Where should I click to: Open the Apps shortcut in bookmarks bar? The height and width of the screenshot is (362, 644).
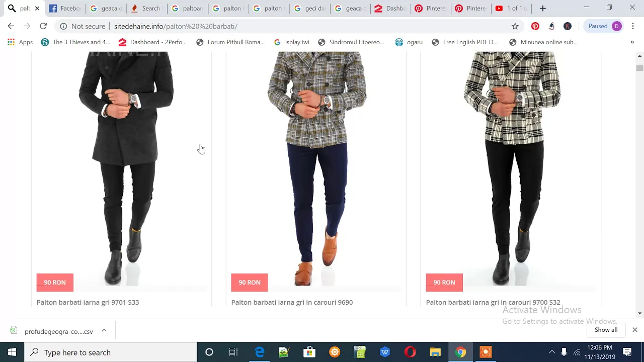click(20, 42)
